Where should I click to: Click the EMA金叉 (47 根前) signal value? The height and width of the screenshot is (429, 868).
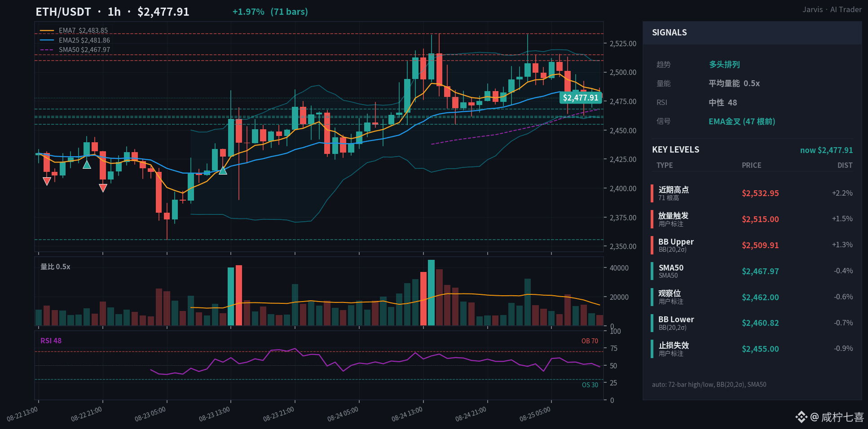click(x=742, y=122)
